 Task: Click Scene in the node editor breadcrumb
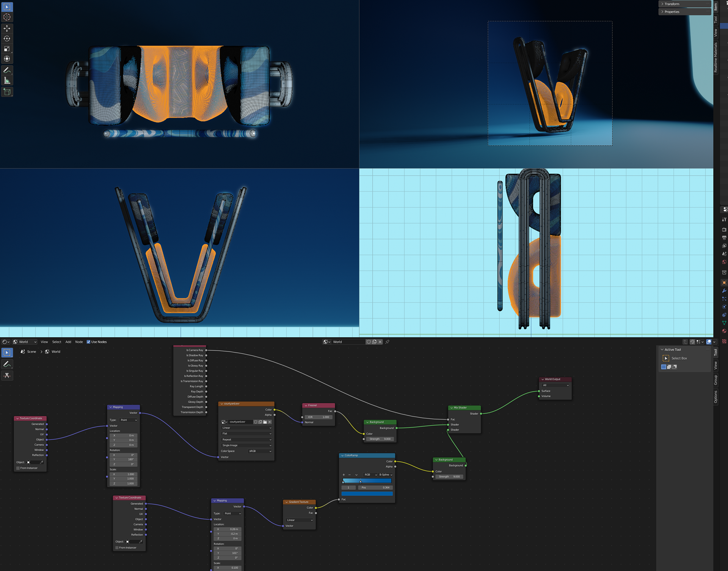[31, 352]
